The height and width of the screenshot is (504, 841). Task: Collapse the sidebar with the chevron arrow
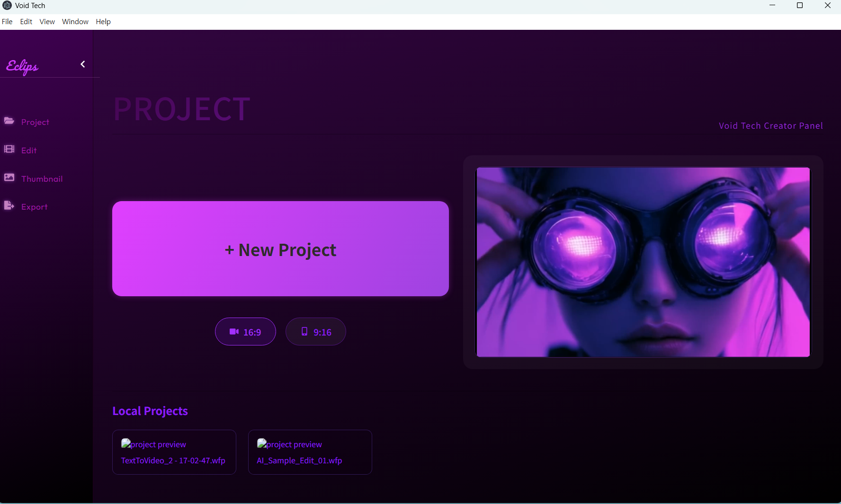[x=83, y=64]
